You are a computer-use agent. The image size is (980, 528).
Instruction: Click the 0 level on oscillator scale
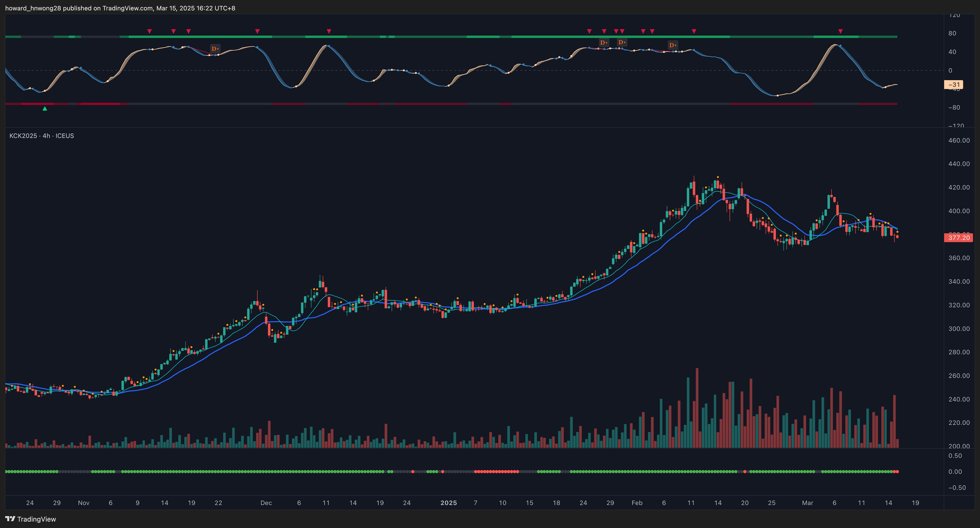(950, 70)
